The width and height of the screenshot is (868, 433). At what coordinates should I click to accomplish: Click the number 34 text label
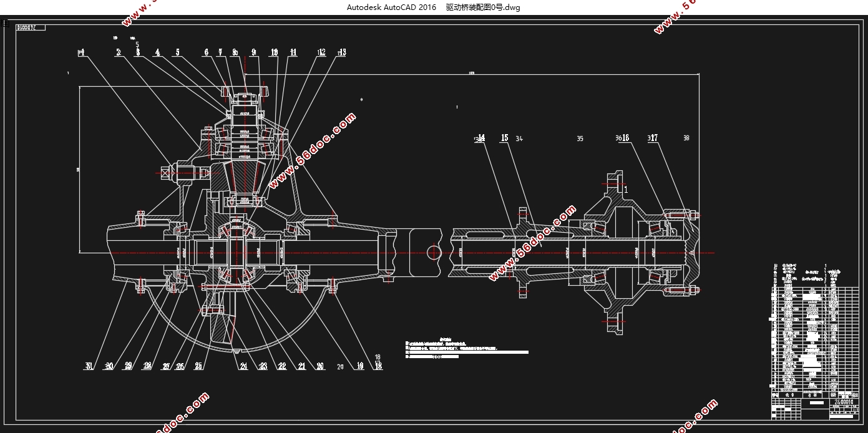(x=519, y=139)
